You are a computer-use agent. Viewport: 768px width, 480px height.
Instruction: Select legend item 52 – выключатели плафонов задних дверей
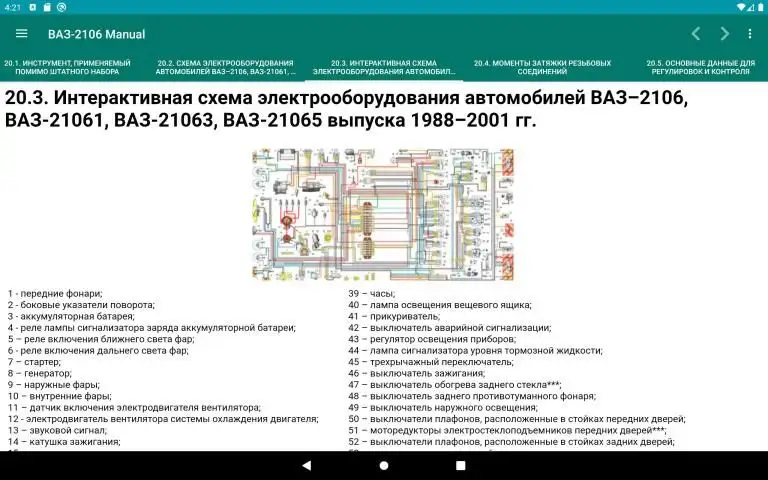(x=511, y=442)
